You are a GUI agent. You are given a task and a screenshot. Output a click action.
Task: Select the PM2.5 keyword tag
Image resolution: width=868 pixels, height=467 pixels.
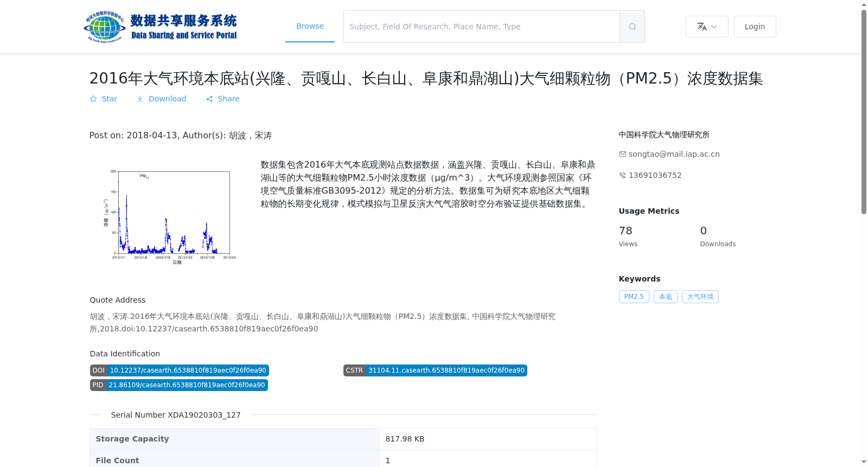click(x=634, y=297)
